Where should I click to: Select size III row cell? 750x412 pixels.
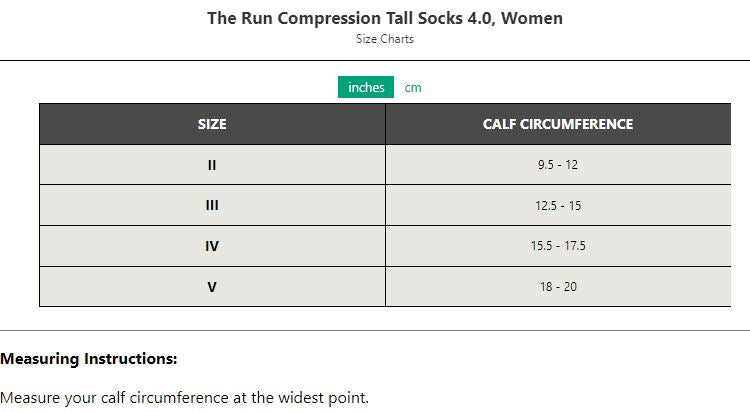212,205
